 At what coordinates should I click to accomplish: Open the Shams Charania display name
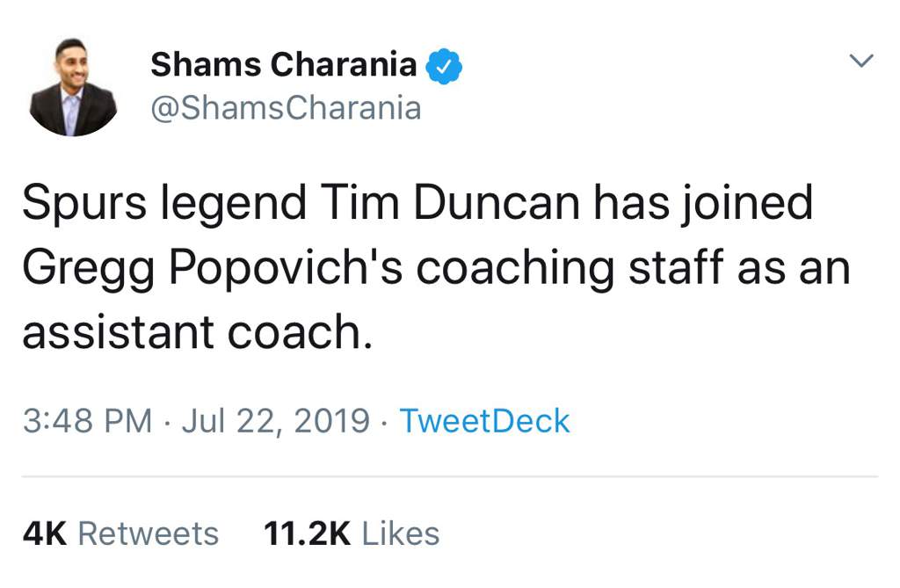pyautogui.click(x=284, y=64)
